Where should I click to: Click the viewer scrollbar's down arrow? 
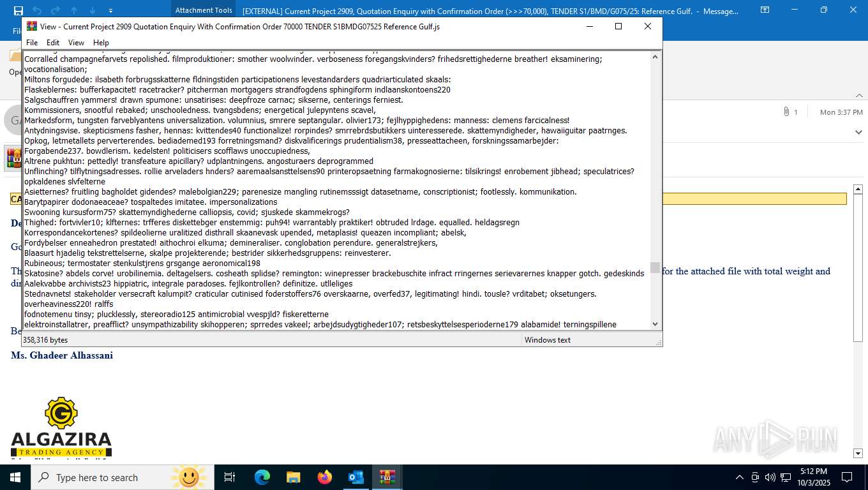pos(655,324)
